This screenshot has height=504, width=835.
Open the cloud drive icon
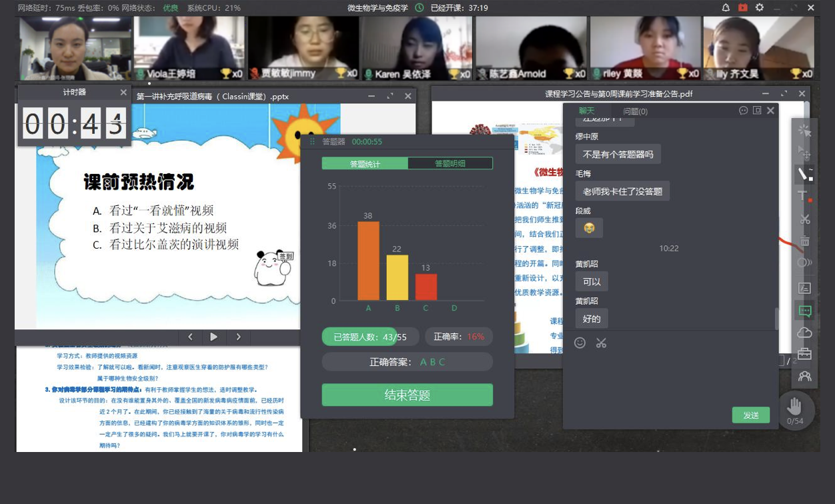[x=805, y=333]
